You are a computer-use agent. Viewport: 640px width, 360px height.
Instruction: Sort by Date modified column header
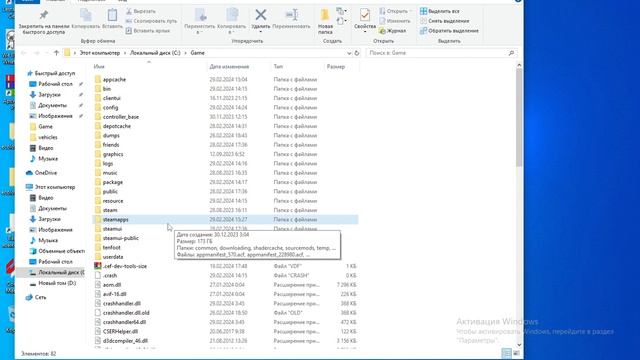(x=229, y=67)
